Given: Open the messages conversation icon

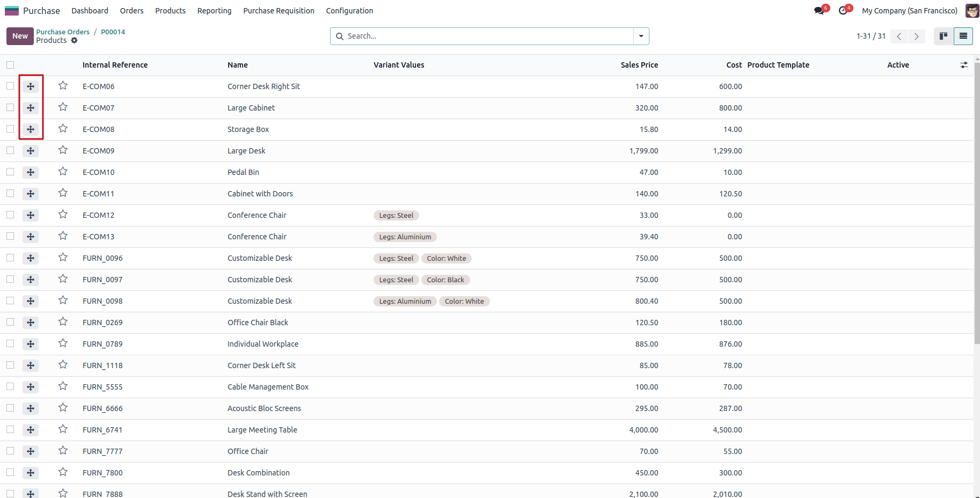Looking at the screenshot, I should point(819,11).
